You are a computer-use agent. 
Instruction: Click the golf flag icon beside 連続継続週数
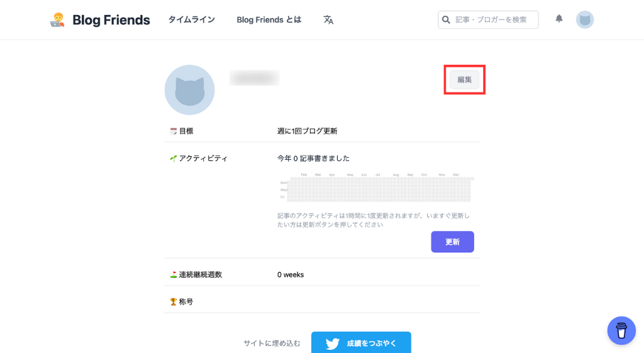pyautogui.click(x=174, y=274)
